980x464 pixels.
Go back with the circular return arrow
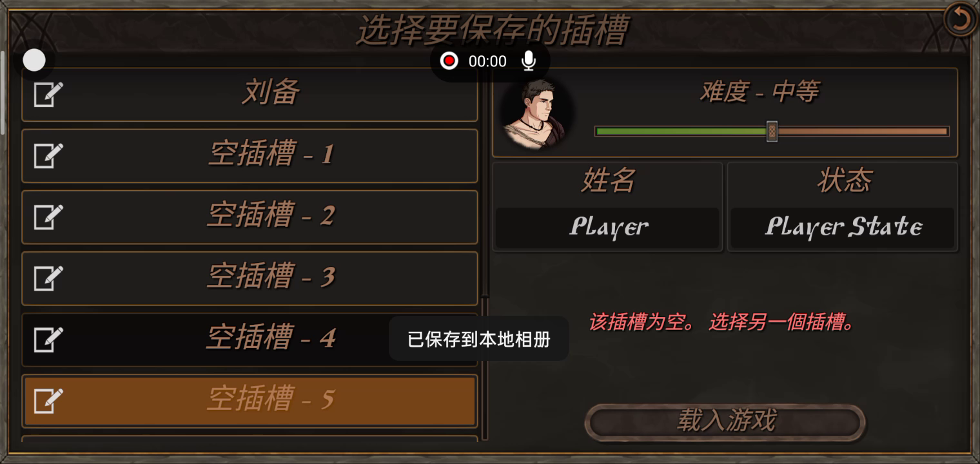[x=960, y=19]
